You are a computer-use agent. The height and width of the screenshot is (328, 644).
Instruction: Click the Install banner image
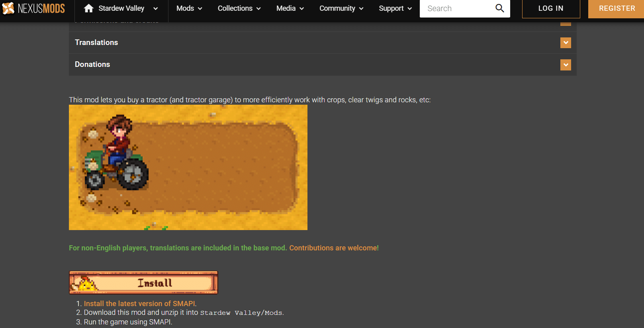(143, 283)
